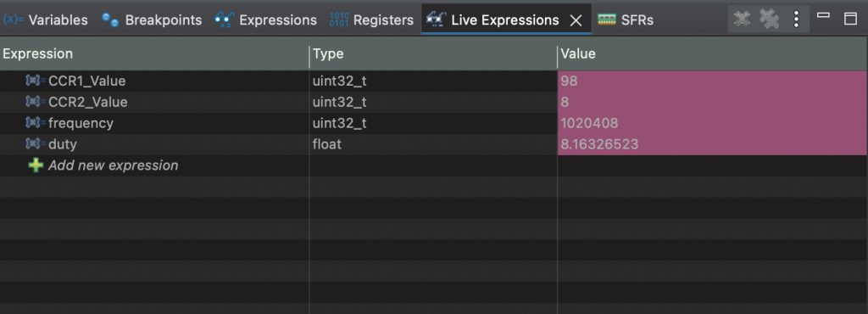Select the duty value 8.16326523 cell
868x314 pixels.
(712, 144)
